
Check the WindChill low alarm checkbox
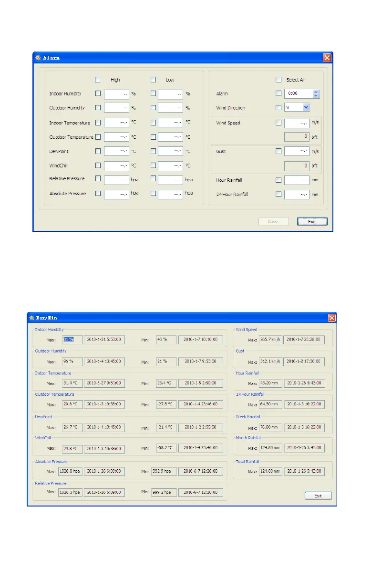click(153, 165)
